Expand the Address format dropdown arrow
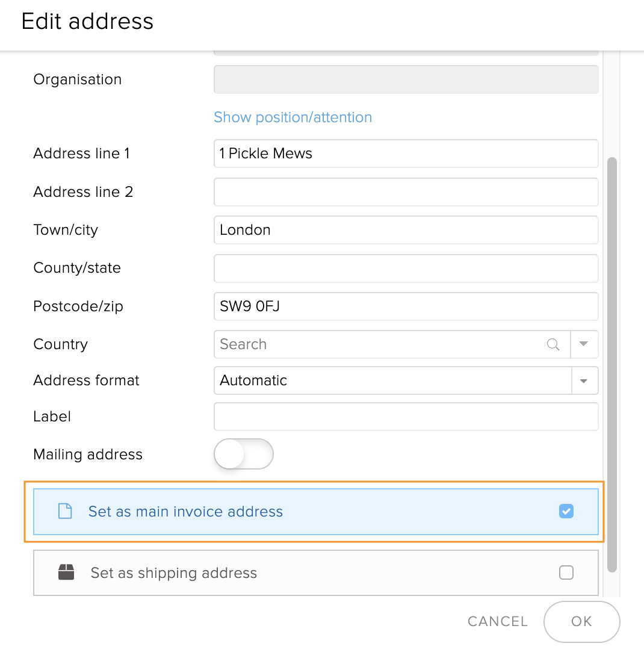The image size is (644, 661). [583, 381]
